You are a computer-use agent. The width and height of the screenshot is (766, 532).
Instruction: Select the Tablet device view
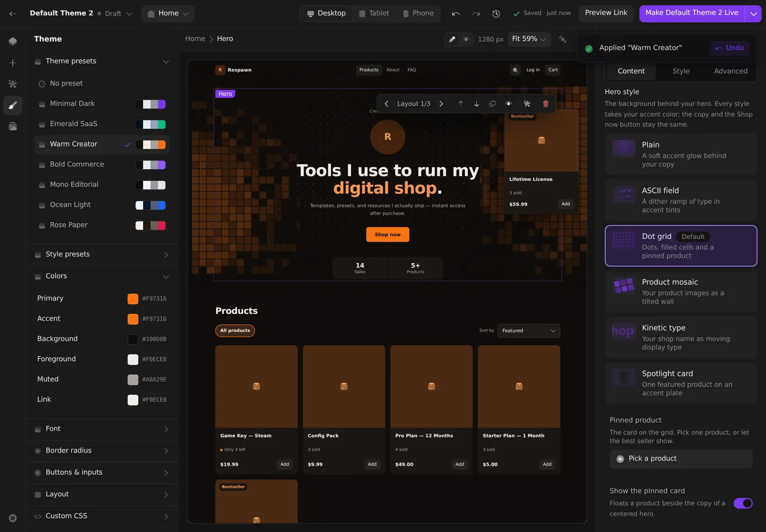374,13
